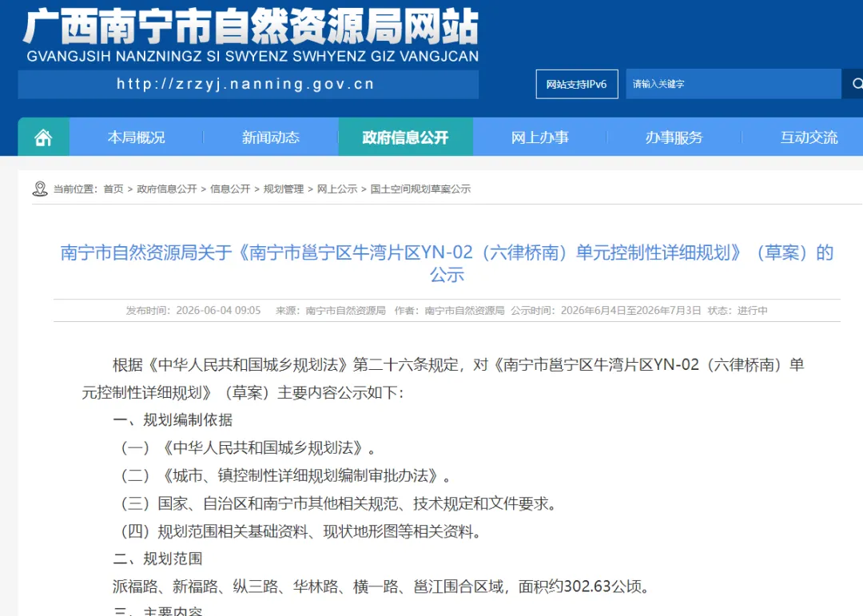Click the 网上公示 breadcrumb link
Image resolution: width=863 pixels, height=616 pixels.
(x=337, y=189)
